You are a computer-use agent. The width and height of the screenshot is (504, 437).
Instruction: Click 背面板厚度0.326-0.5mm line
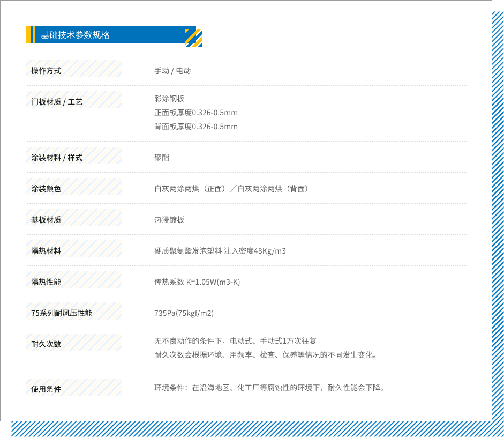point(196,127)
